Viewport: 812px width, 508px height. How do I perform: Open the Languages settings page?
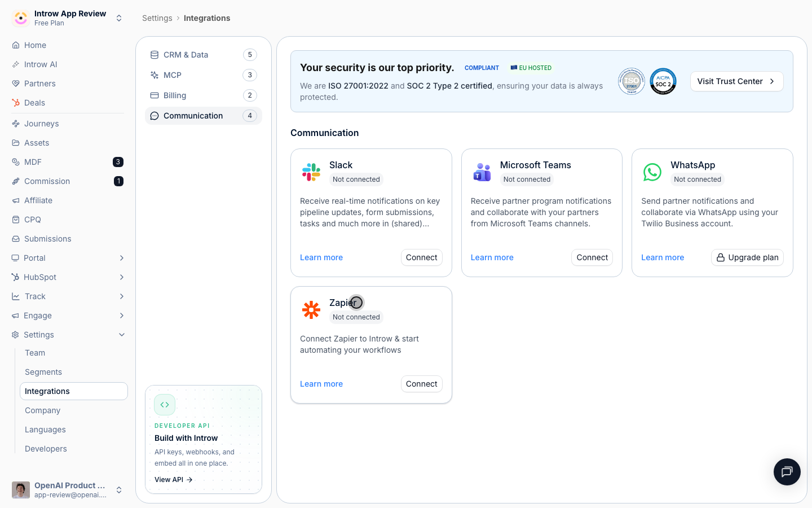74,430
